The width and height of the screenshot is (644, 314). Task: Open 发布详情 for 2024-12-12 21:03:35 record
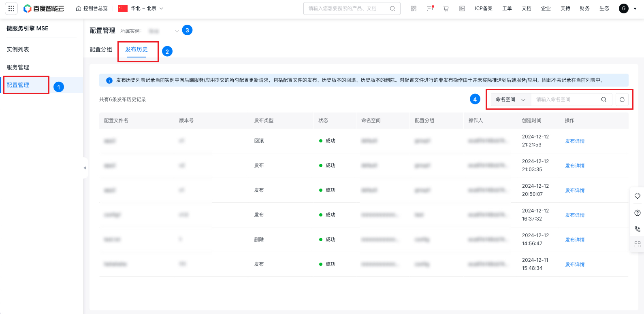coord(575,166)
